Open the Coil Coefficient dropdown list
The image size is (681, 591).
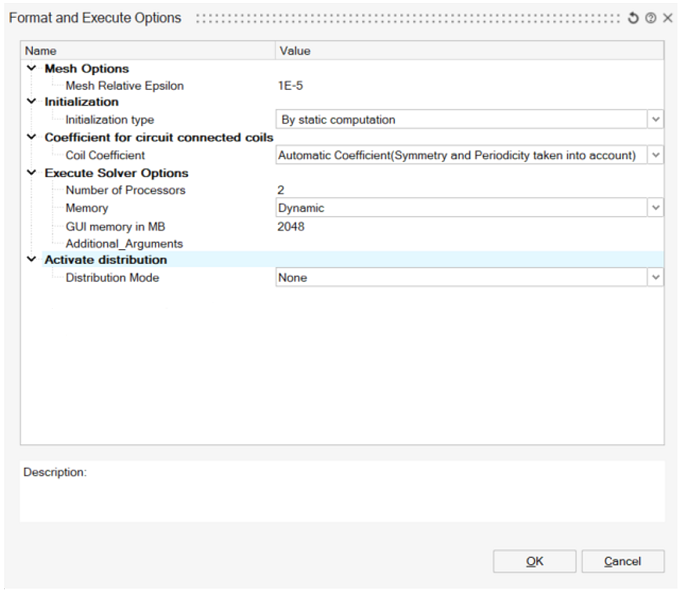[x=655, y=156]
